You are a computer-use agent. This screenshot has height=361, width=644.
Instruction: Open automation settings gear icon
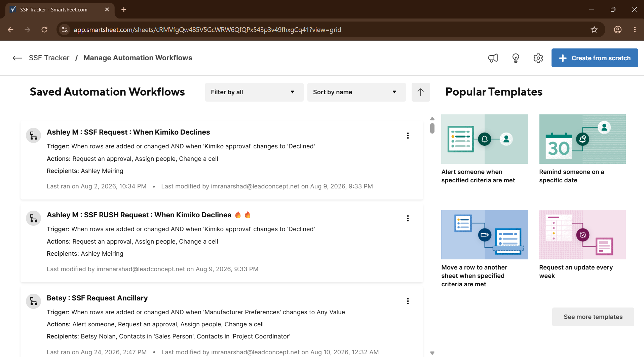538,58
